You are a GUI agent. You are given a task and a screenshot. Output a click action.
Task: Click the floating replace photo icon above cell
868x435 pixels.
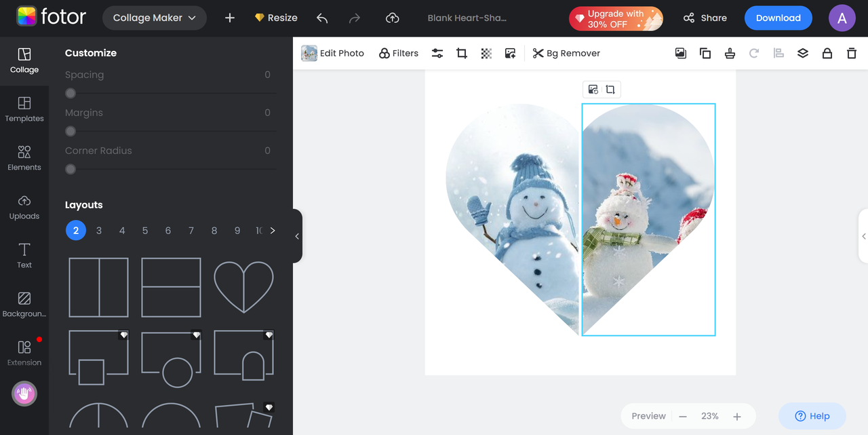click(x=593, y=90)
